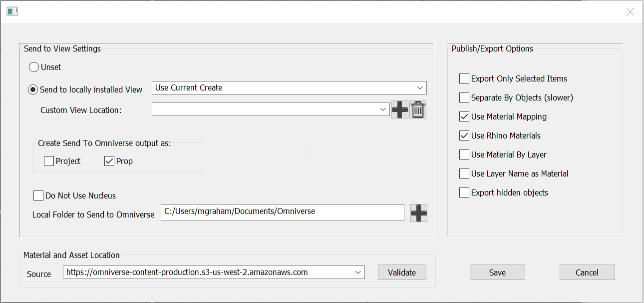Select Send to locally installed View radio
Screen dimensions: 644x303
pyautogui.click(x=33, y=89)
